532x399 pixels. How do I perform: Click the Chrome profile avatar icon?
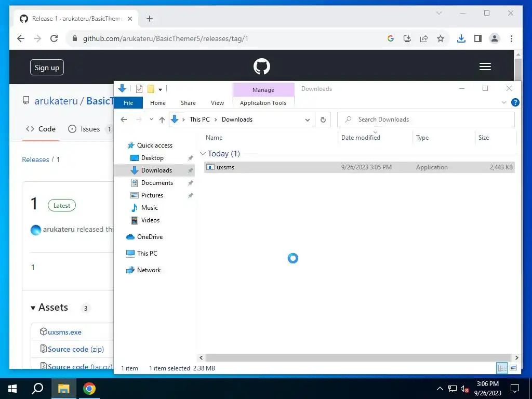495,38
